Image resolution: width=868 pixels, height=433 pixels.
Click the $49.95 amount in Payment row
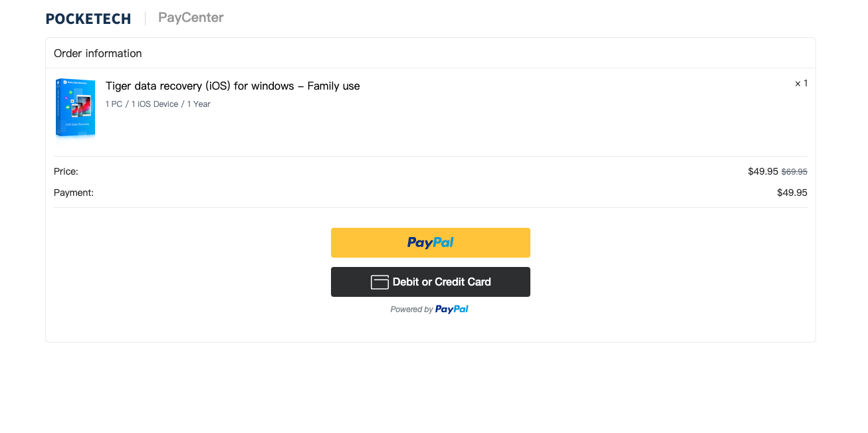(792, 193)
